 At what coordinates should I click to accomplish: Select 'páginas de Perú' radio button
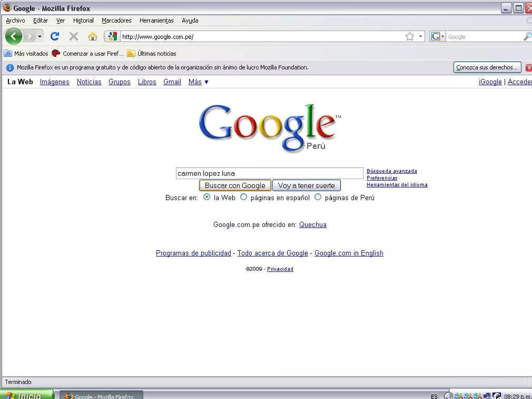tap(318, 197)
